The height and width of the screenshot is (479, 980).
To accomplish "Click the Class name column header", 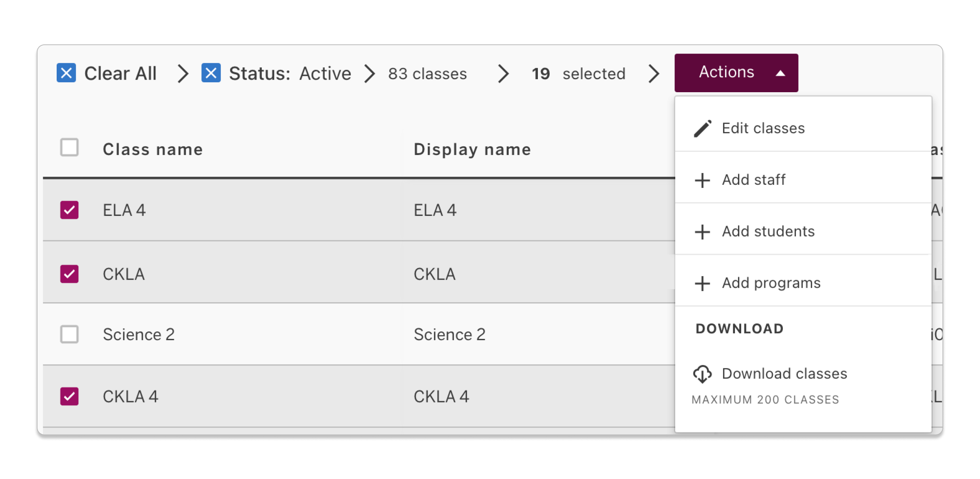I will click(153, 149).
